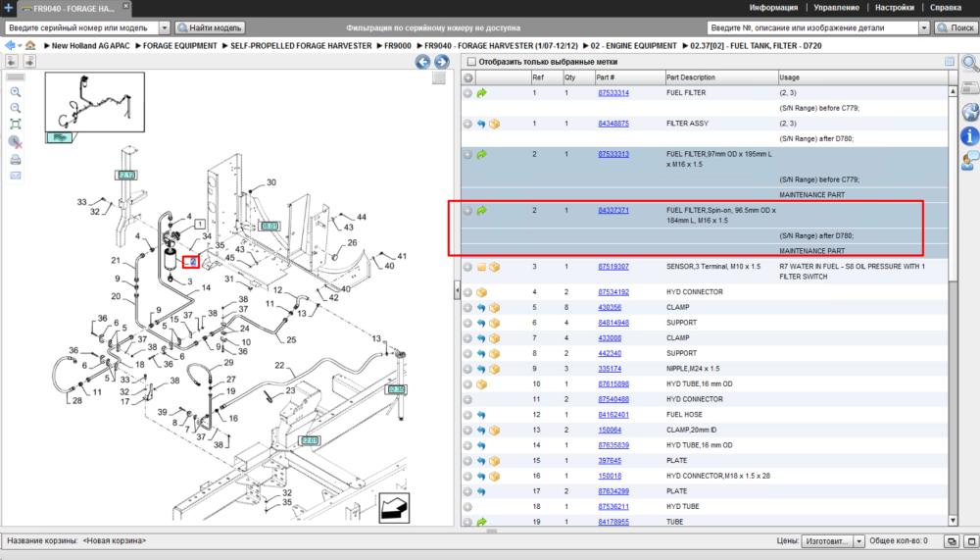Image resolution: width=980 pixels, height=560 pixels.
Task: Click parts list vertical scrollbar down arrow
Action: click(953, 521)
